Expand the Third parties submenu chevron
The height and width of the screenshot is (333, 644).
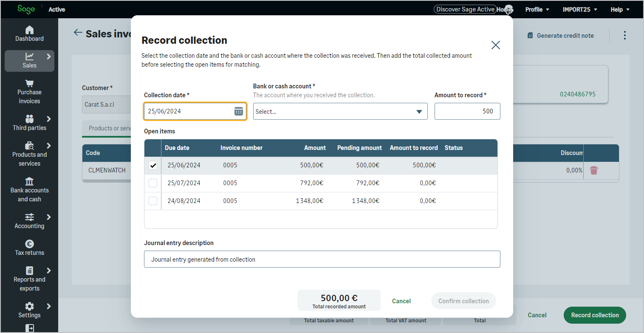(48, 119)
